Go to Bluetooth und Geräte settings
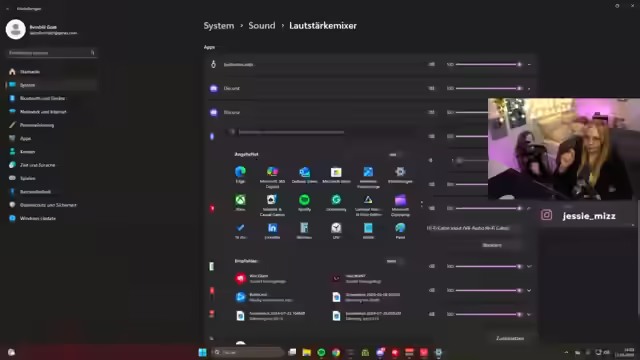 42,98
